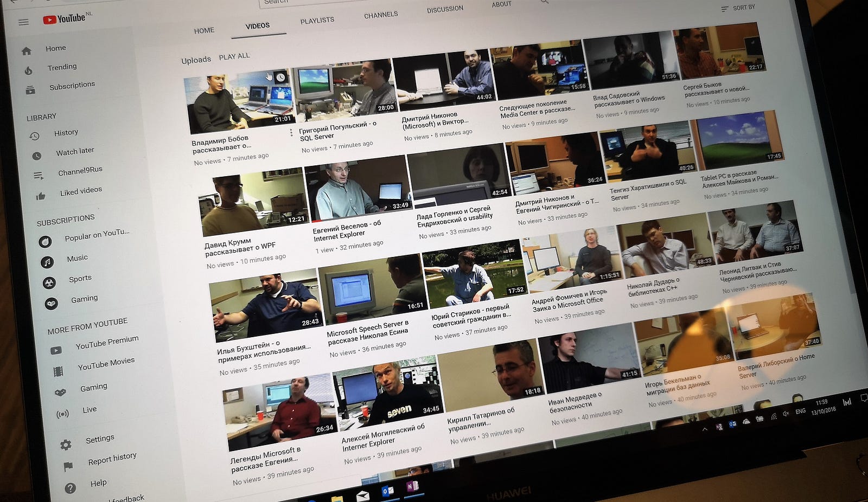Click the Channel9Rus playlist icon
The image size is (868, 502).
click(x=39, y=176)
